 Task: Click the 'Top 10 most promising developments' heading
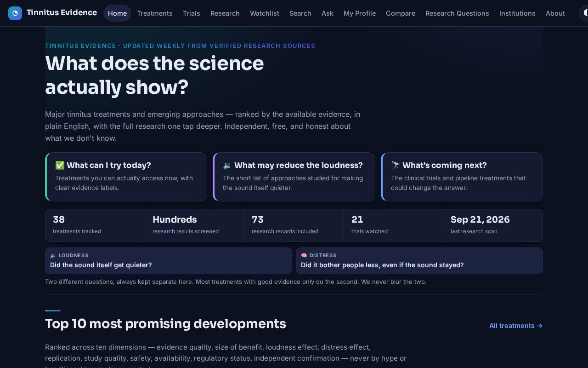(x=165, y=324)
